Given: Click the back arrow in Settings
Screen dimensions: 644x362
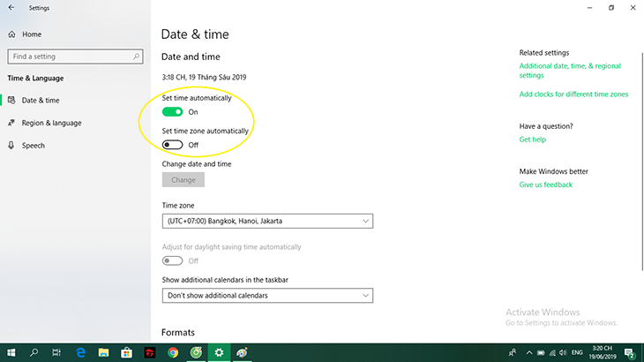Looking at the screenshot, I should pos(11,8).
